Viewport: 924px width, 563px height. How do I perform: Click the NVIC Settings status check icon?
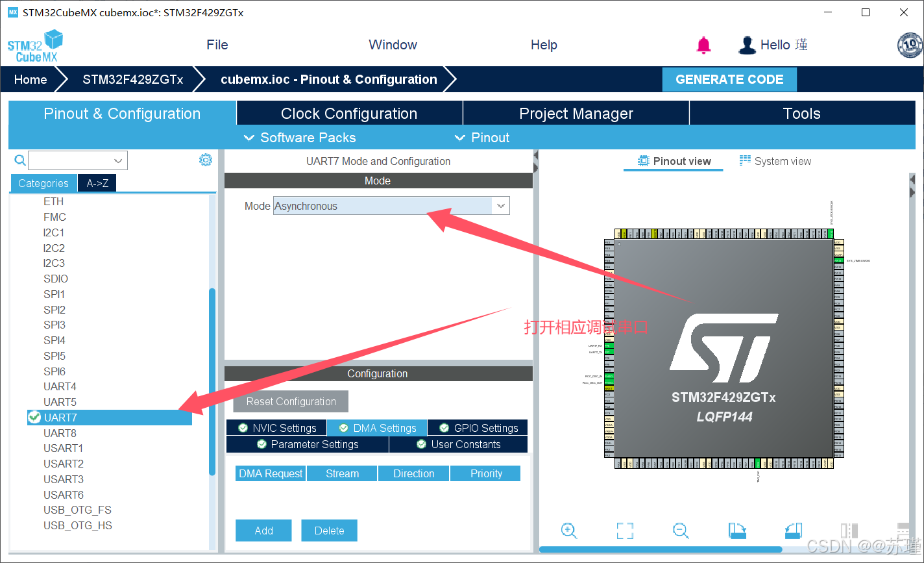(x=243, y=428)
